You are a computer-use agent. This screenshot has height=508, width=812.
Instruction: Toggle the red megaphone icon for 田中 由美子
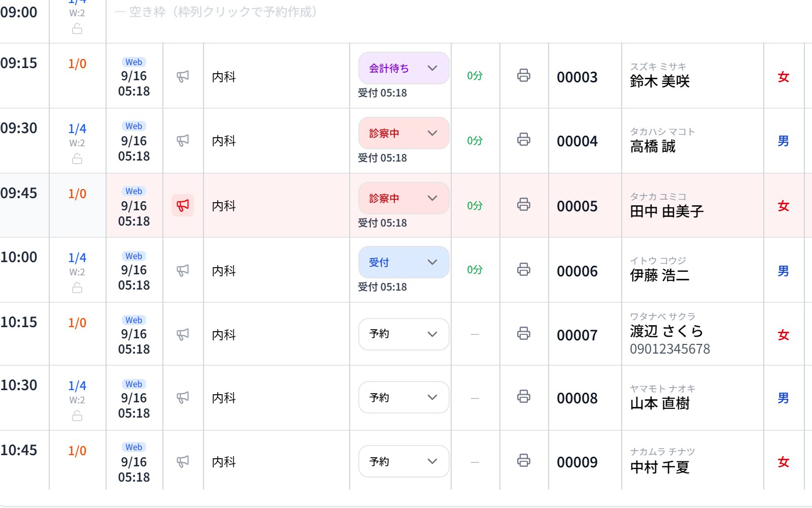click(183, 205)
